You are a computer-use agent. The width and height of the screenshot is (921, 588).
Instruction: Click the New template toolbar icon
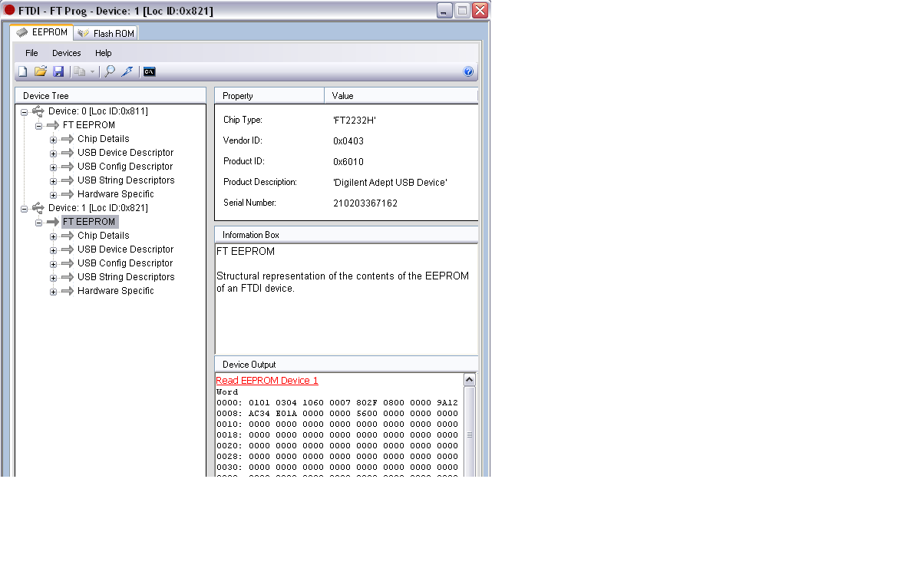pyautogui.click(x=23, y=71)
